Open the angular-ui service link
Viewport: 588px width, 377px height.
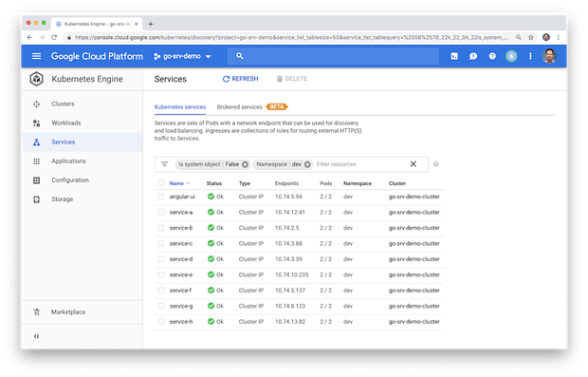click(182, 197)
